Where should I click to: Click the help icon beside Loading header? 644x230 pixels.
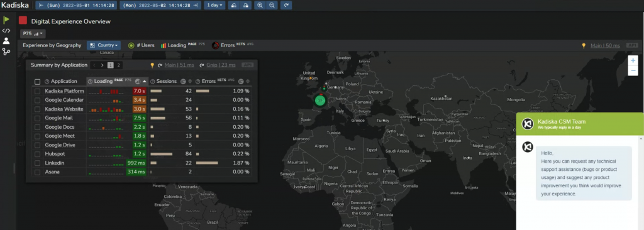click(90, 81)
